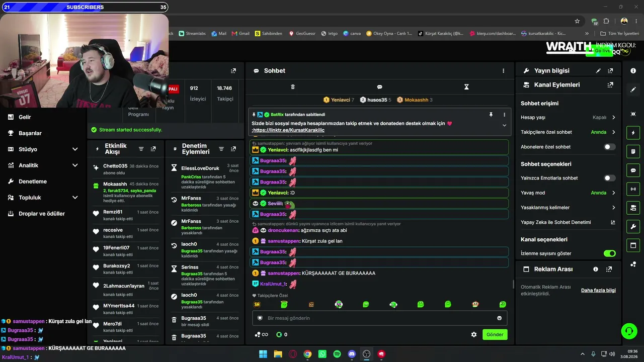
Task: Filter the Etkinlik Akışı feed
Action: (141, 149)
